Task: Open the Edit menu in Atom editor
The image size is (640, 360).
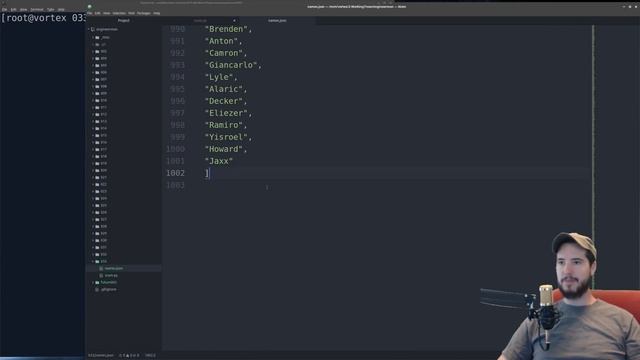Action: (98, 13)
